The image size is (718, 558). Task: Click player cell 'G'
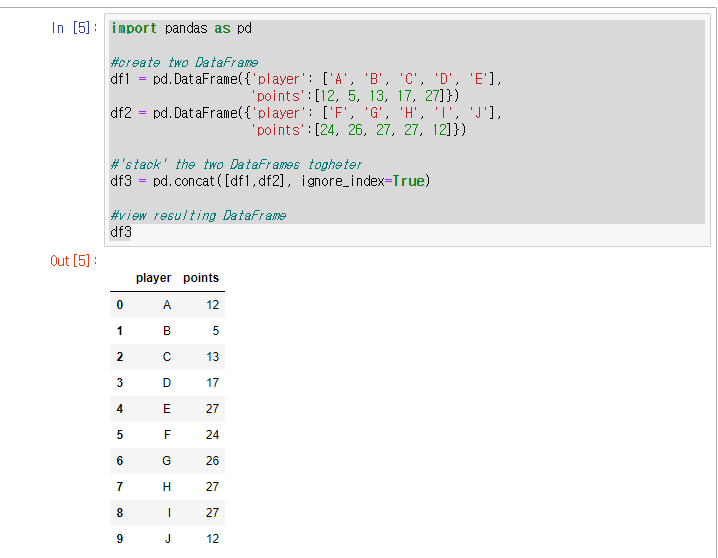(167, 461)
